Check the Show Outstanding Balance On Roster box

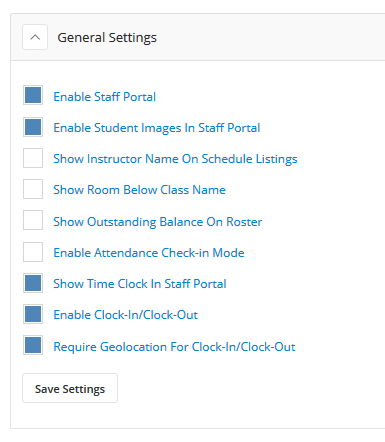(33, 220)
